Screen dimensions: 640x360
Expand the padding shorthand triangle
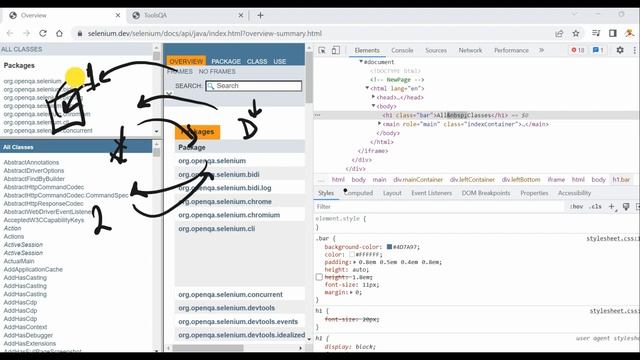tap(355, 262)
